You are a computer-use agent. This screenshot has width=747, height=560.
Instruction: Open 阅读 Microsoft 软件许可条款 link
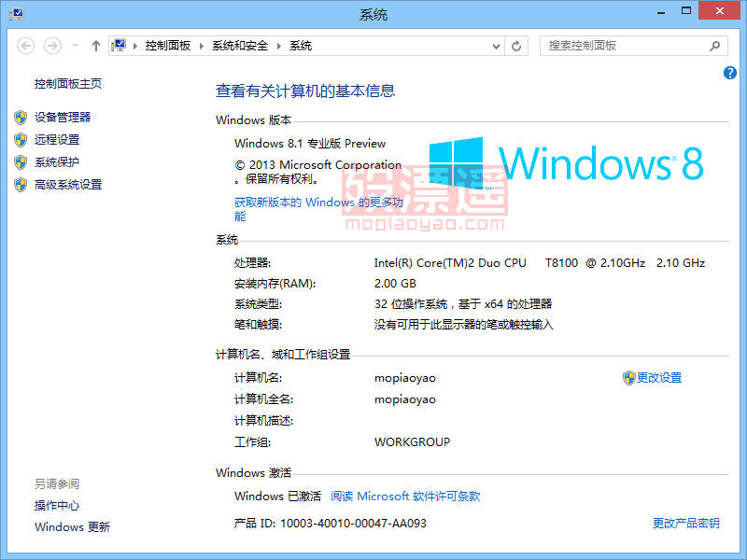tap(405, 497)
